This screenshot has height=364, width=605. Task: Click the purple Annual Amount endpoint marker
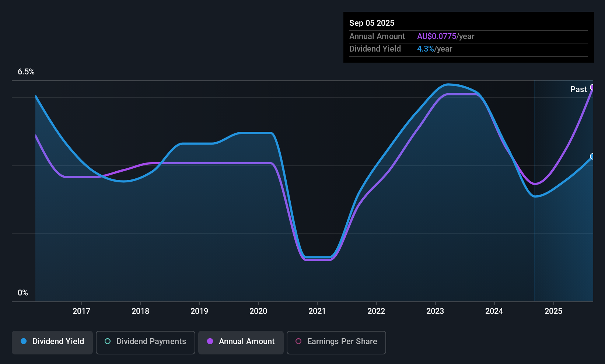pyautogui.click(x=592, y=87)
